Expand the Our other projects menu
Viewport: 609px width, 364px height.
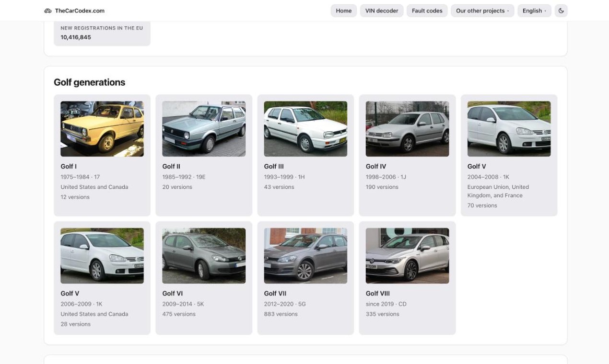tap(482, 11)
